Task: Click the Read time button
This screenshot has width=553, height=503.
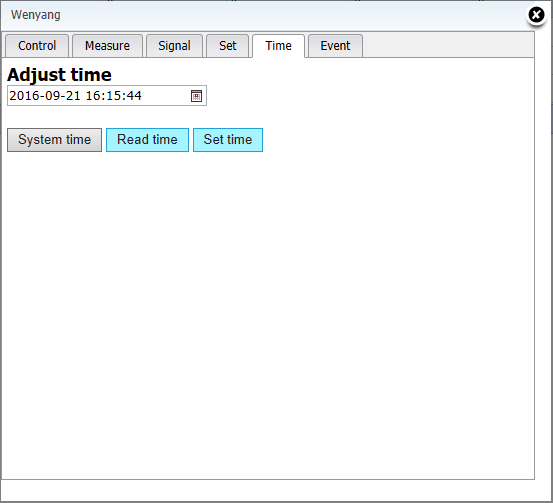Action: pyautogui.click(x=147, y=140)
